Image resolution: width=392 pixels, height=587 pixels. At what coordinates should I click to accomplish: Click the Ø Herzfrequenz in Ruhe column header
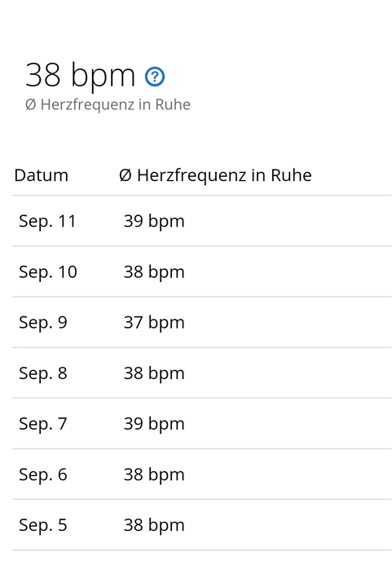tap(215, 175)
